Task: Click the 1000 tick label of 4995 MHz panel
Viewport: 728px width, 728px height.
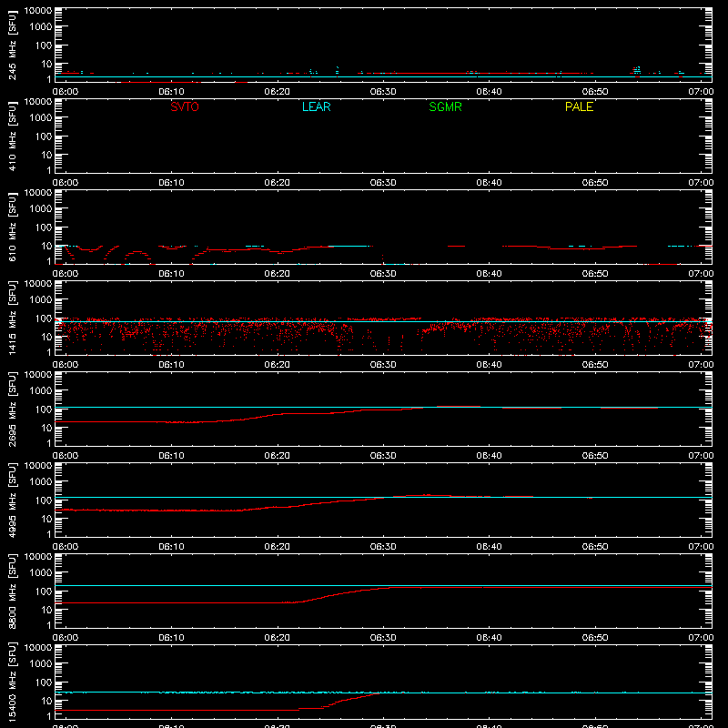Action: (x=41, y=482)
